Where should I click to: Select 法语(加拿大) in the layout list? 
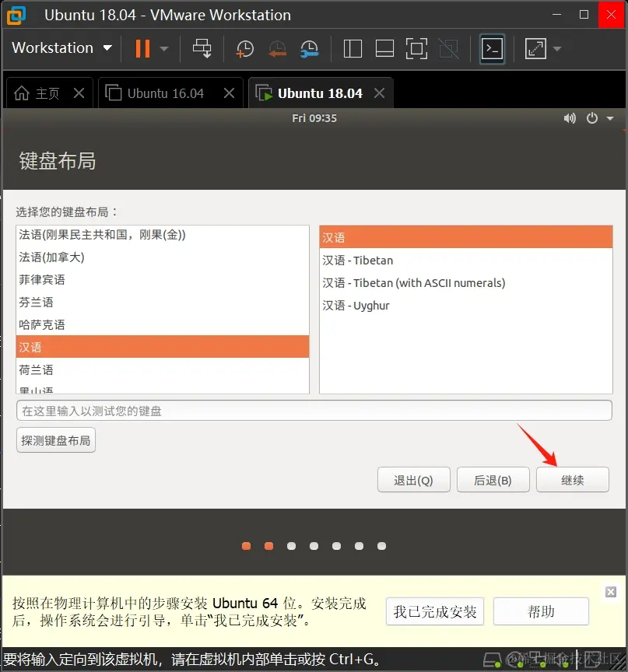pyautogui.click(x=163, y=257)
